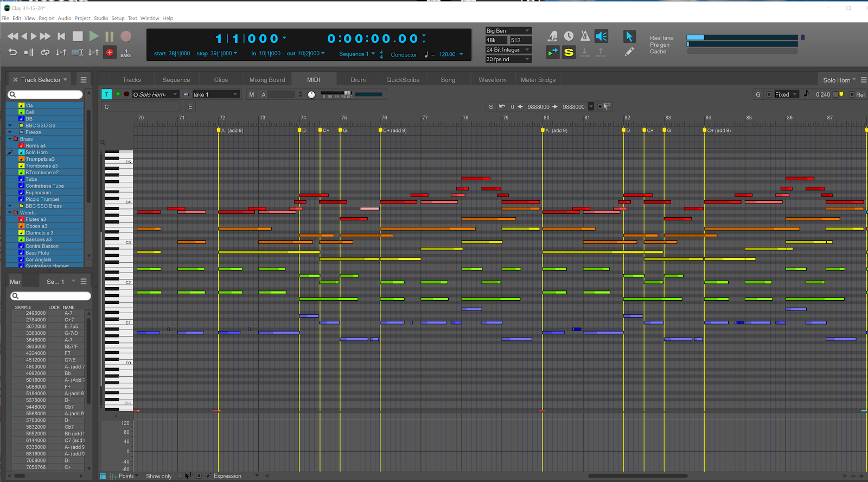Collapse the Woods folder in track list
This screenshot has height=482, width=868.
(x=10, y=213)
